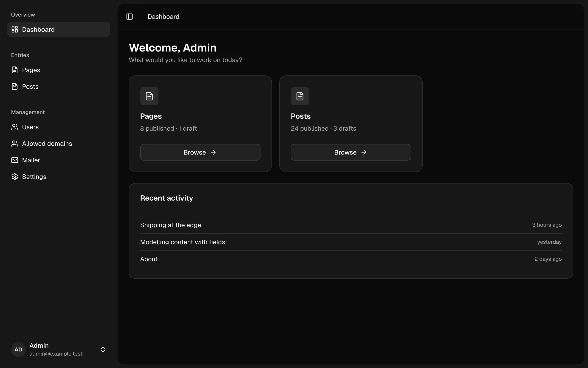Click the Pages card title
The height and width of the screenshot is (368, 588).
pos(151,116)
